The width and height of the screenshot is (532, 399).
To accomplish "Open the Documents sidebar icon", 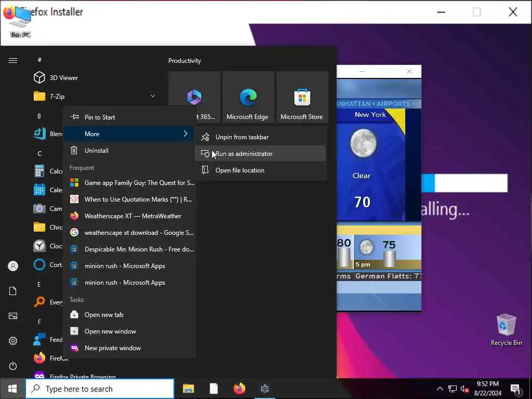I will click(13, 291).
